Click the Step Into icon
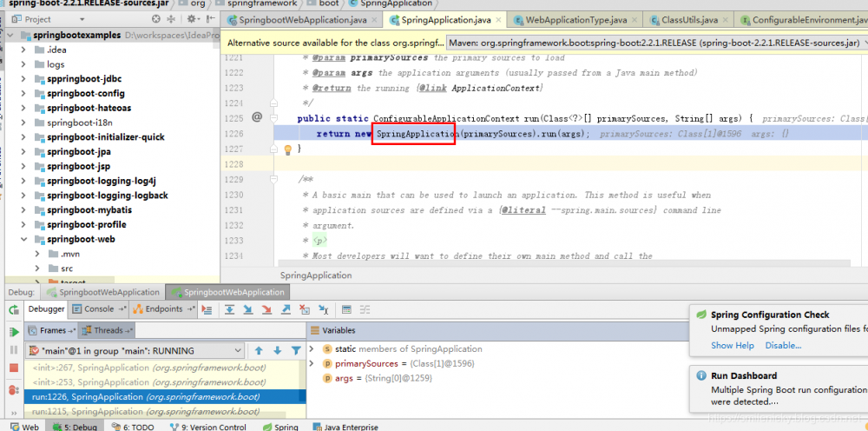Viewport: 868px width, 431px height. (x=248, y=309)
